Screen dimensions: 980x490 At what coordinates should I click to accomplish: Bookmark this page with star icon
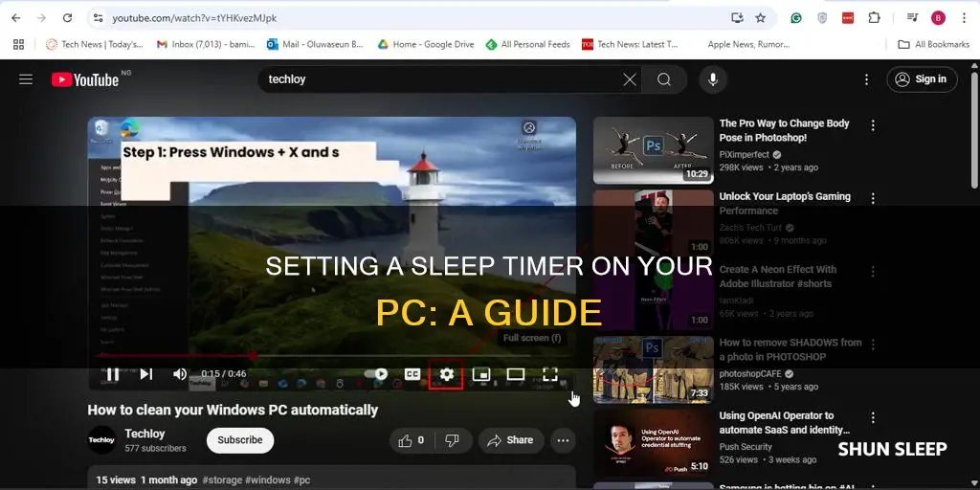point(761,18)
